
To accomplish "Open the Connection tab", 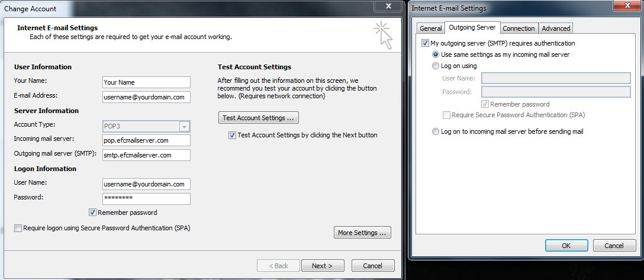I will 519,28.
